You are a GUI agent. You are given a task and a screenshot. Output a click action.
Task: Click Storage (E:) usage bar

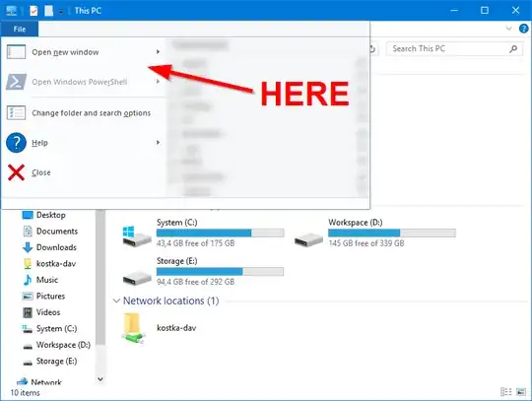point(220,271)
